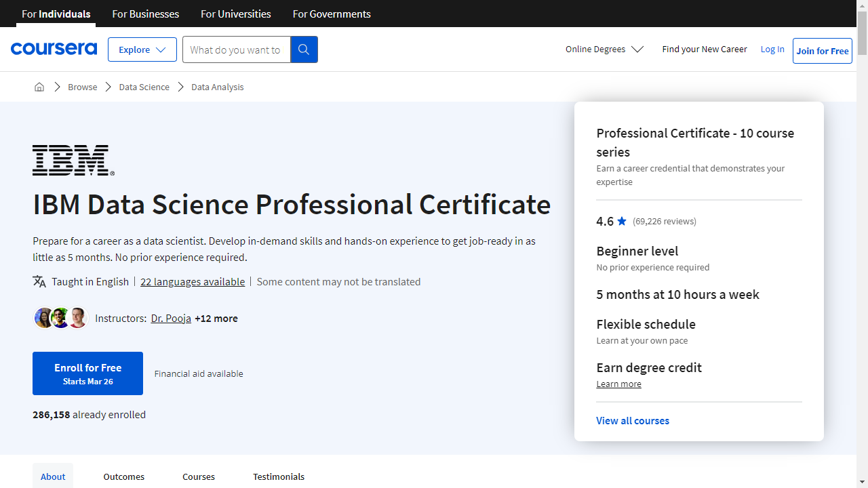Click the Flexible schedule heading
Image resolution: width=868 pixels, height=488 pixels.
coord(646,324)
